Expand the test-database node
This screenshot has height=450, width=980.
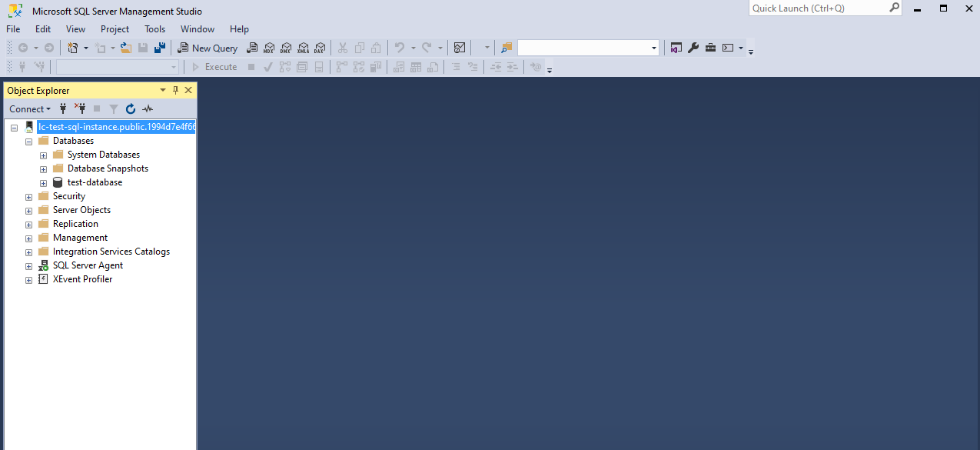click(43, 183)
